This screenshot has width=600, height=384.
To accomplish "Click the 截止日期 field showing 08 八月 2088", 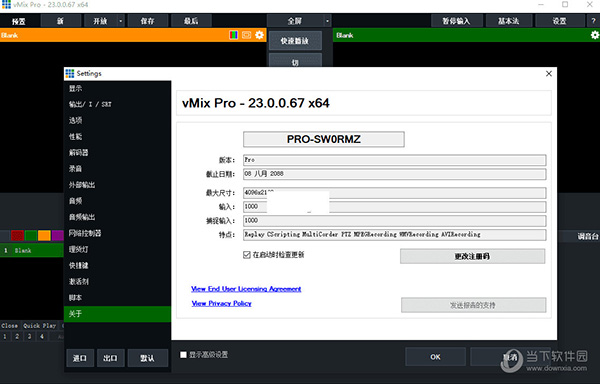I will pyautogui.click(x=395, y=174).
